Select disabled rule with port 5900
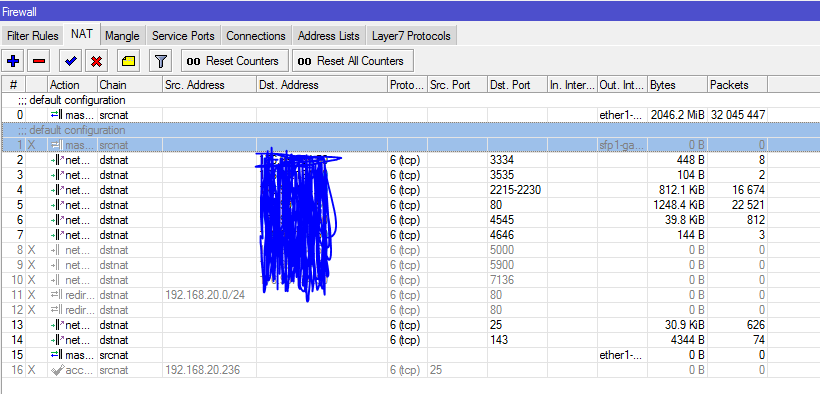Viewport: 820px width, 394px height. [384, 265]
